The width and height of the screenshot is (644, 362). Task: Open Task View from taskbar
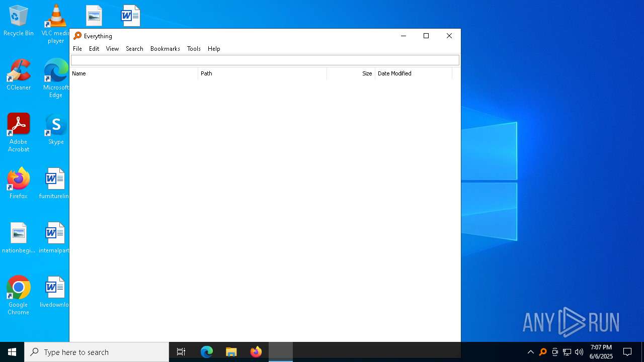181,352
